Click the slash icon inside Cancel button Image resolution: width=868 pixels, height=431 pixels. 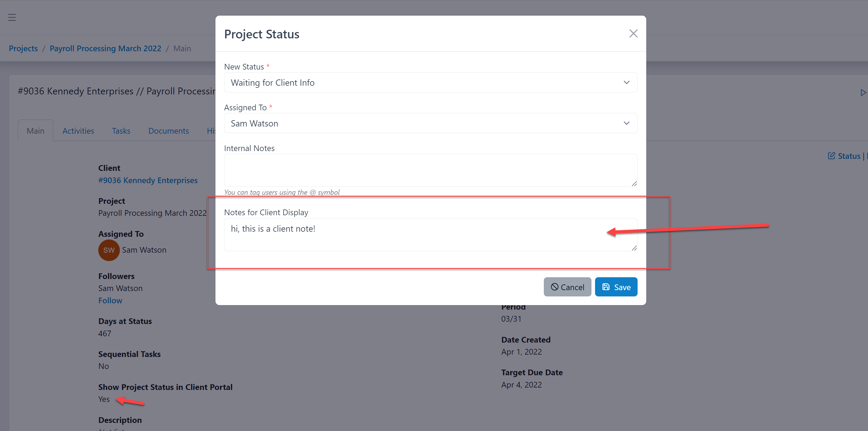[x=555, y=287]
